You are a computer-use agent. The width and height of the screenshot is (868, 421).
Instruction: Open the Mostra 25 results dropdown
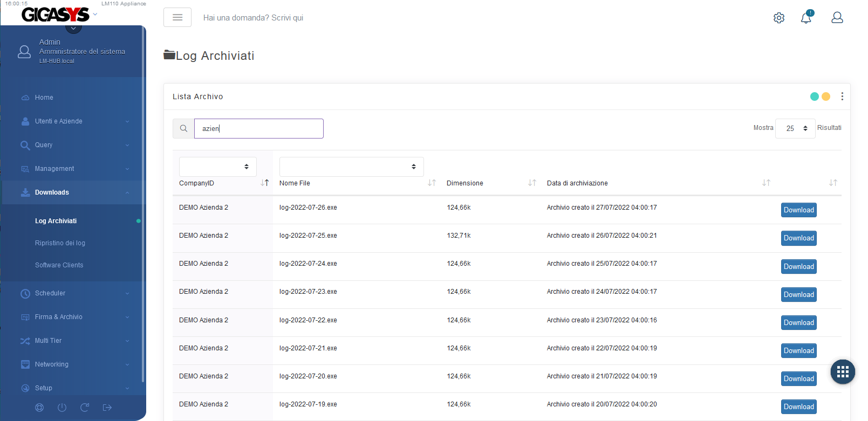click(795, 128)
